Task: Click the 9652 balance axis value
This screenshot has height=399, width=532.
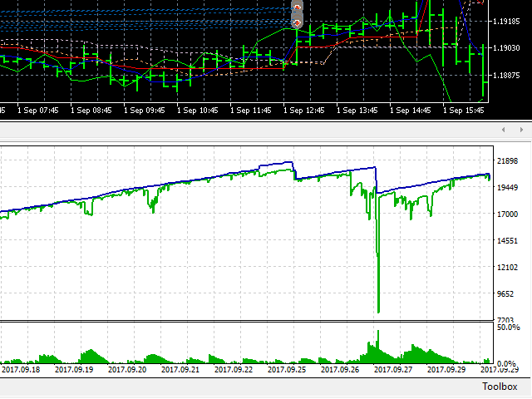Action: tap(508, 294)
